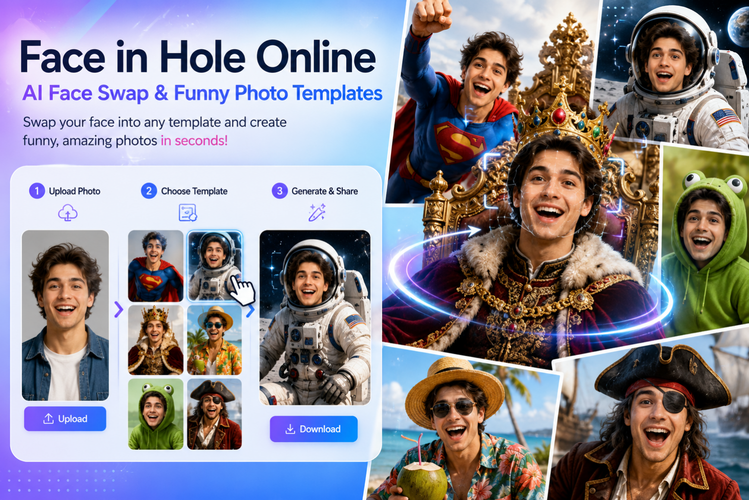Select the beach tourist template thumbnail
749x500 pixels.
tap(214, 340)
